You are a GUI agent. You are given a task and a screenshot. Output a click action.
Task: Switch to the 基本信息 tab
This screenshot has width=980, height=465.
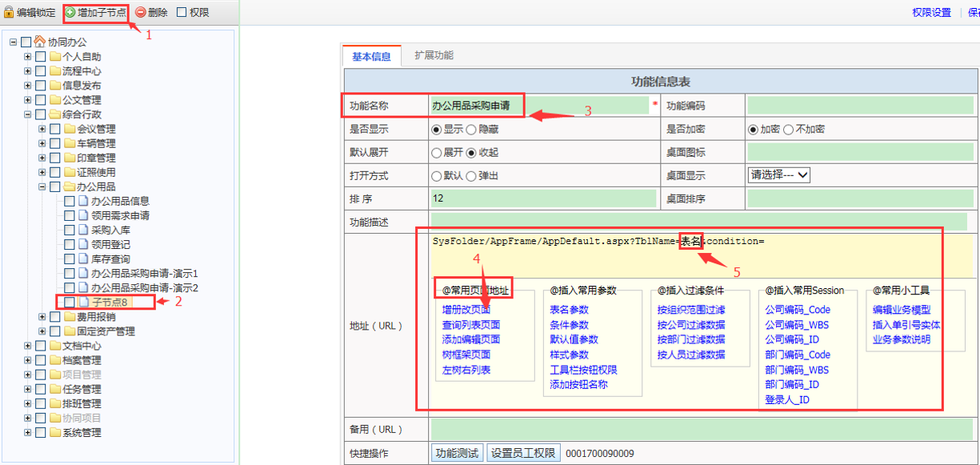tap(371, 56)
